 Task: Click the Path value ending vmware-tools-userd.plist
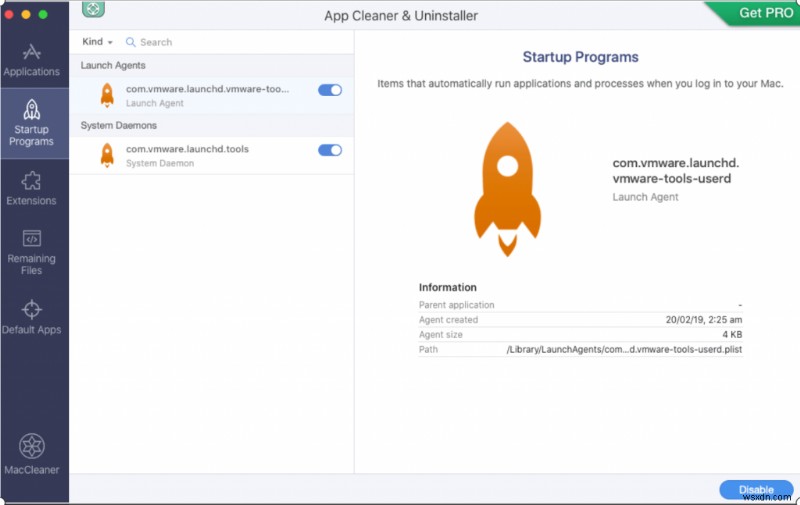click(624, 349)
